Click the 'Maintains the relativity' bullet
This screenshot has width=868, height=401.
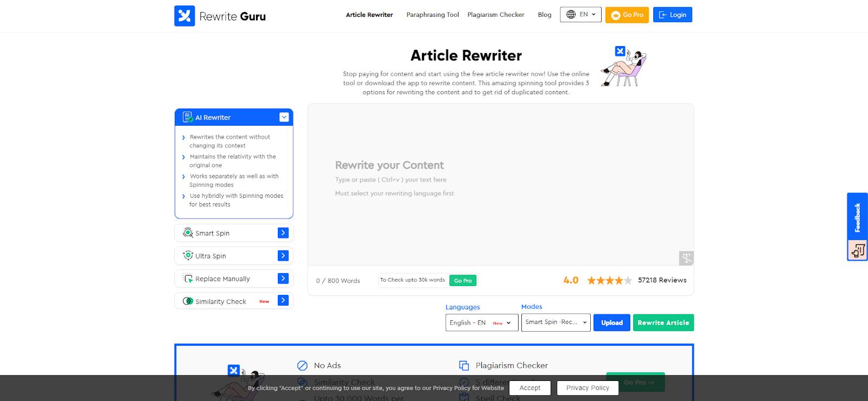click(233, 161)
